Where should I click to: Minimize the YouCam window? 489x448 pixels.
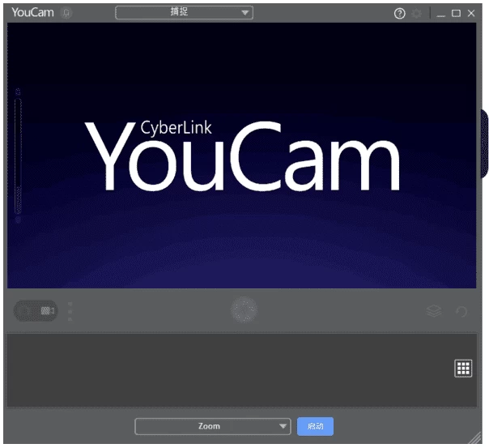441,14
